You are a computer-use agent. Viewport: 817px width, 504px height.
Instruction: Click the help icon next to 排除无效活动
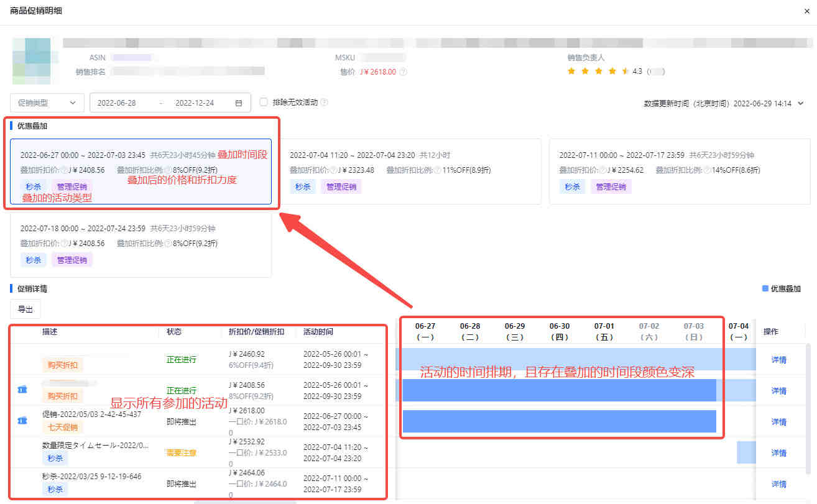click(x=324, y=103)
